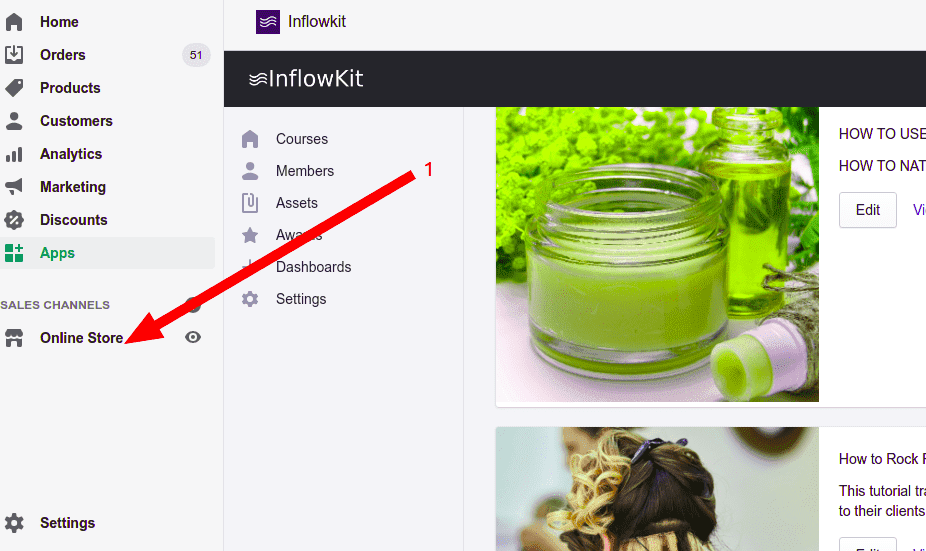This screenshot has width=926, height=551.
Task: Open the Apps menu item
Action: click(57, 253)
